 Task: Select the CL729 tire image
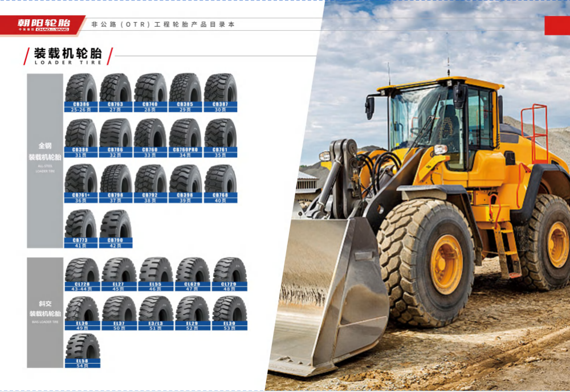[230, 270]
